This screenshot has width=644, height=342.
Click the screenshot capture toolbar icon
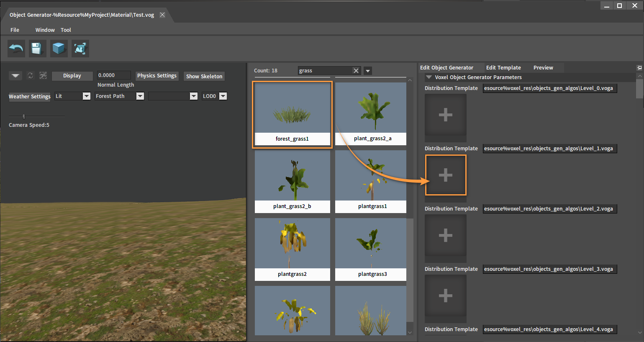point(80,49)
